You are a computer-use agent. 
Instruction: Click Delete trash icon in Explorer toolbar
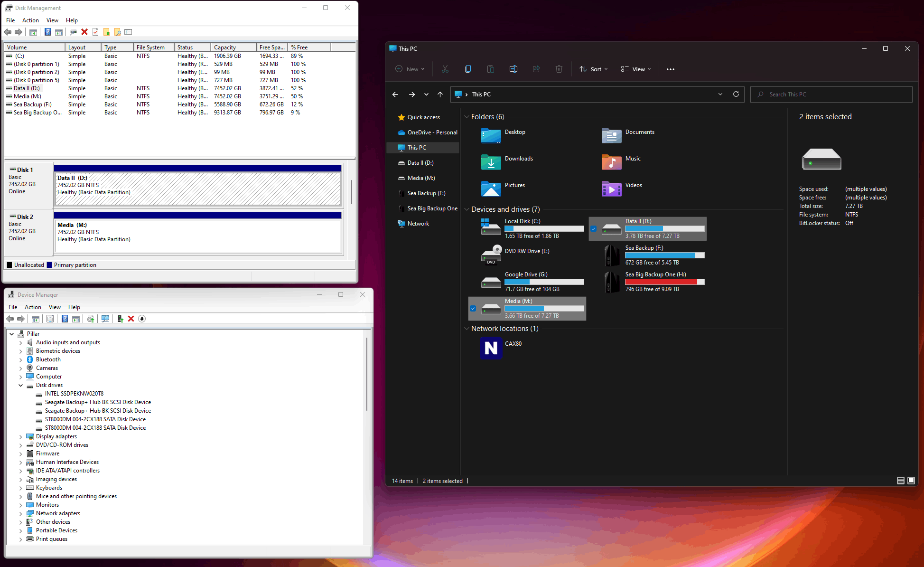point(559,69)
